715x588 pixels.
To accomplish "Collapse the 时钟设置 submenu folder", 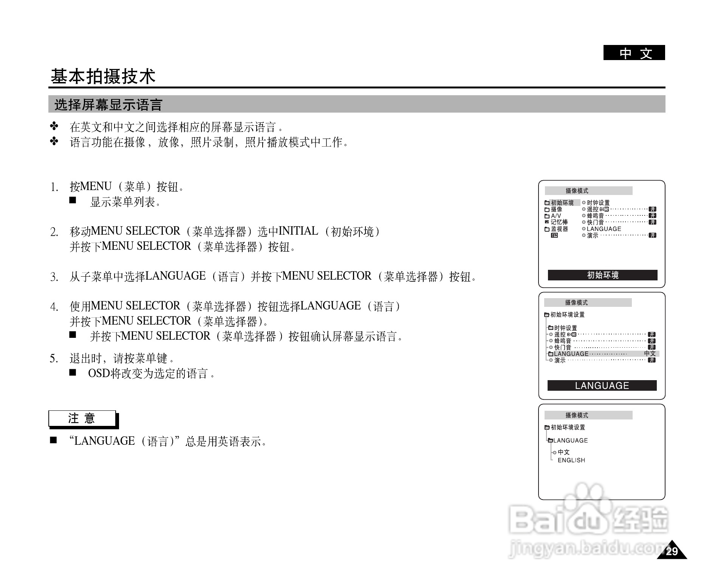I will pyautogui.click(x=551, y=327).
